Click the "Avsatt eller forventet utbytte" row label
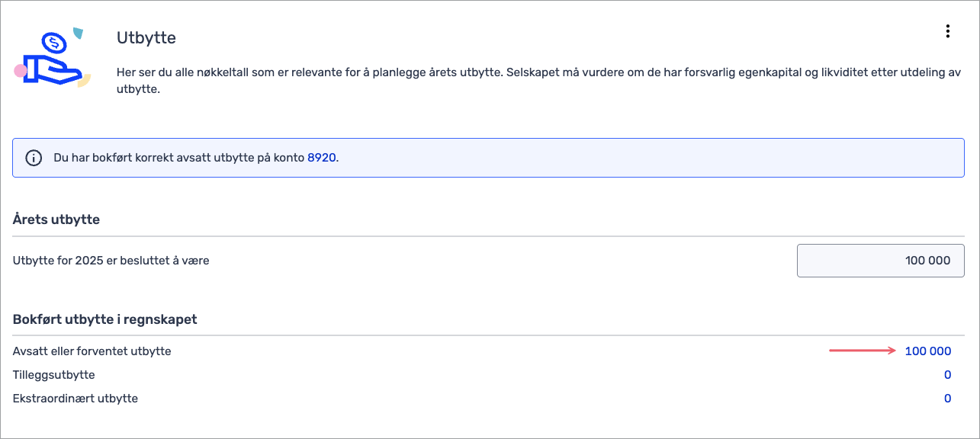The width and height of the screenshot is (980, 439). 92,351
